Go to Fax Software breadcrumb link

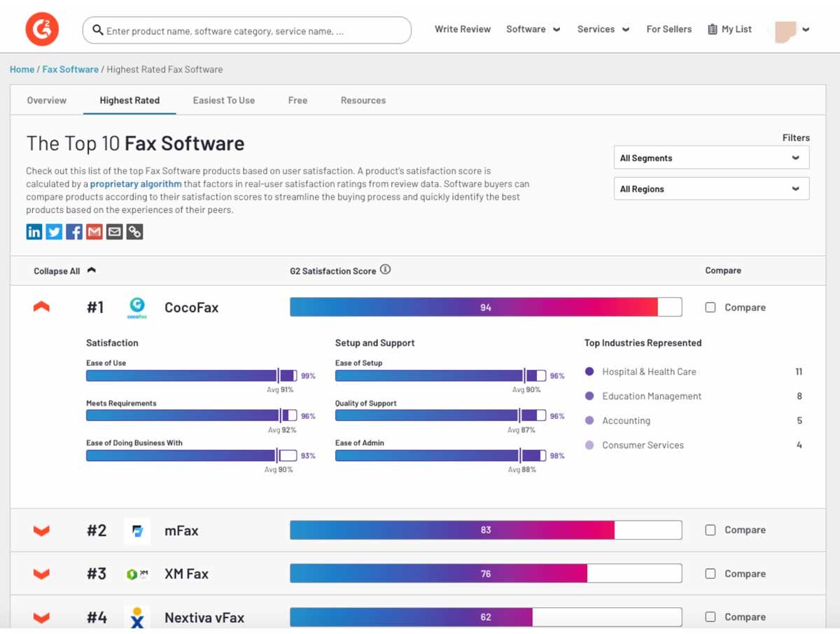(71, 69)
